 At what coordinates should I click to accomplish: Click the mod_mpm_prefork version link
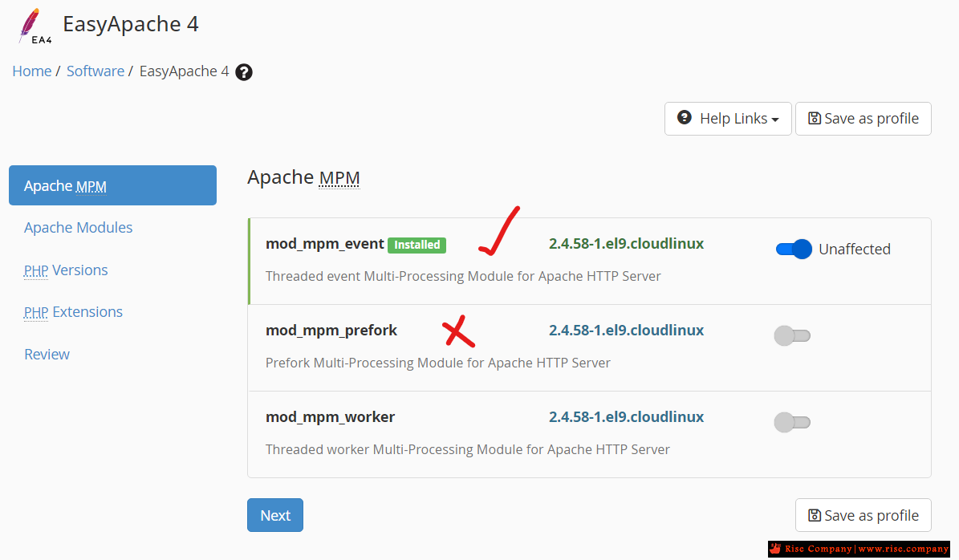tap(626, 330)
